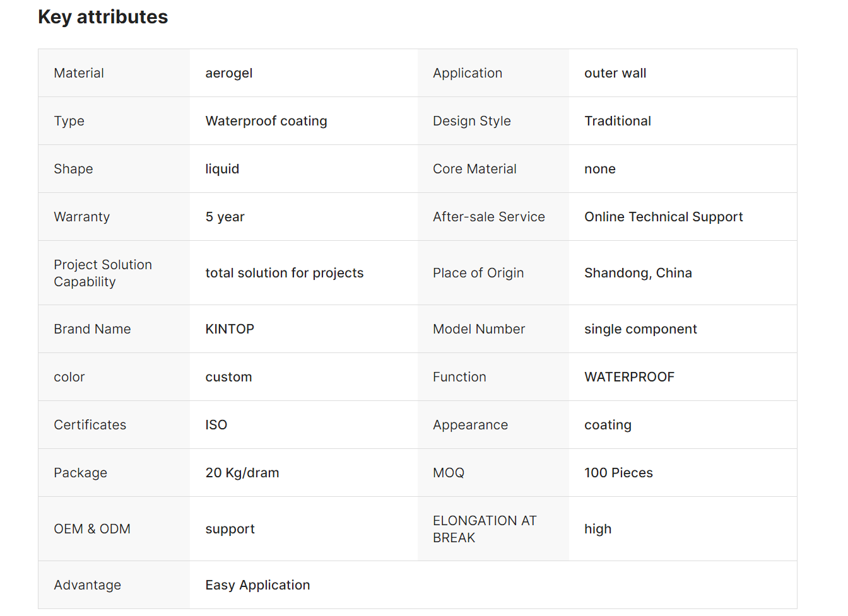Click the liquid shape value
848x616 pixels.
coord(222,169)
